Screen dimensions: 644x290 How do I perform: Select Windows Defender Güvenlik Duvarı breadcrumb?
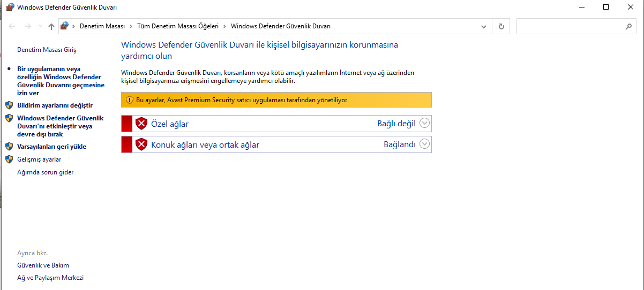(x=281, y=26)
